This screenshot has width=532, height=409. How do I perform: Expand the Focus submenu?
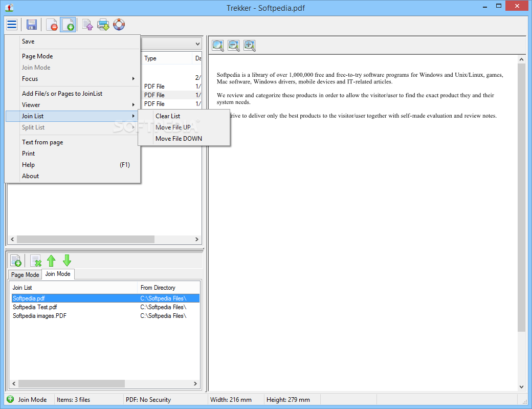pyautogui.click(x=73, y=79)
